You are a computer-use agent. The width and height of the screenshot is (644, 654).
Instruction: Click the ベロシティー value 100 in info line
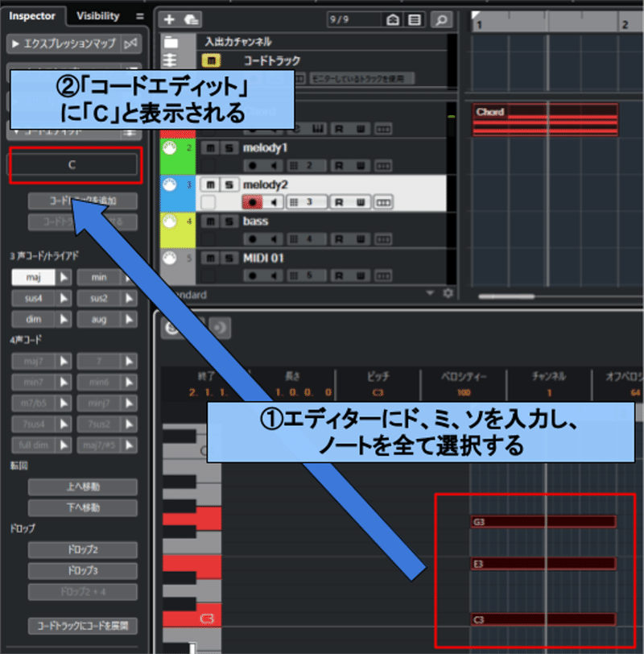[x=464, y=392]
